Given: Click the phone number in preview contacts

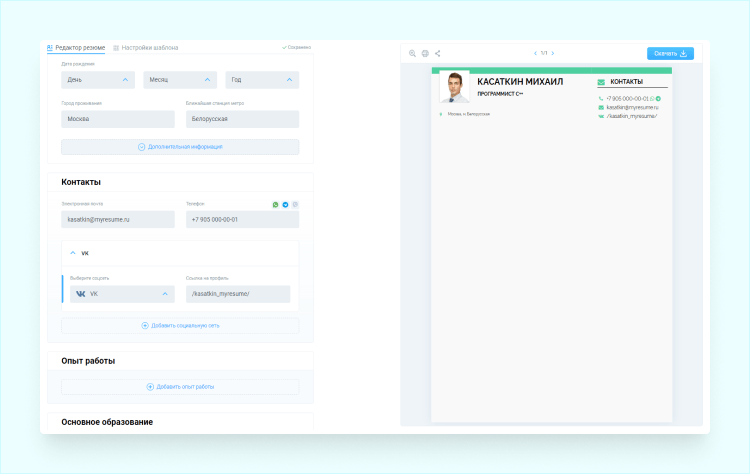Looking at the screenshot, I should tap(627, 99).
